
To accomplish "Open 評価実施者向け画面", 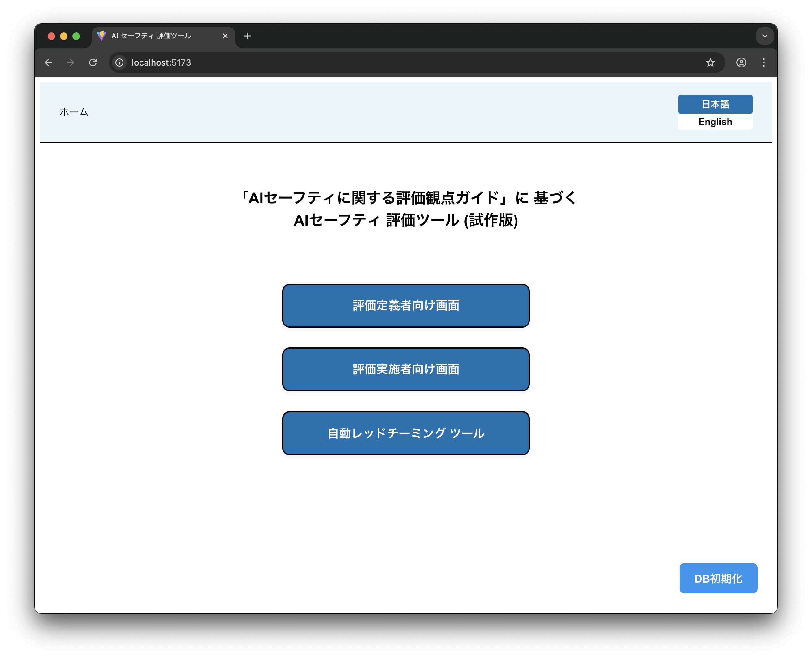I will click(x=405, y=369).
